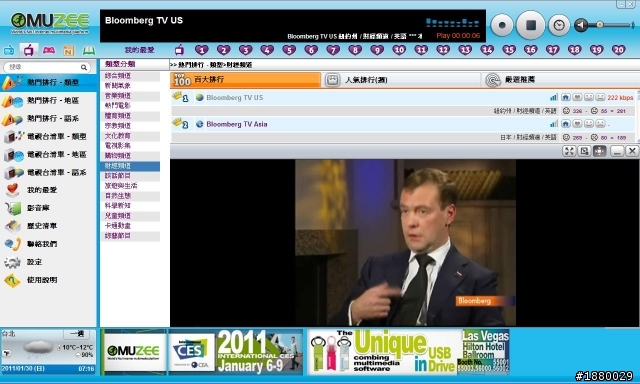Select the purple TV mode icon
This screenshot has width=640, height=384.
click(x=29, y=50)
